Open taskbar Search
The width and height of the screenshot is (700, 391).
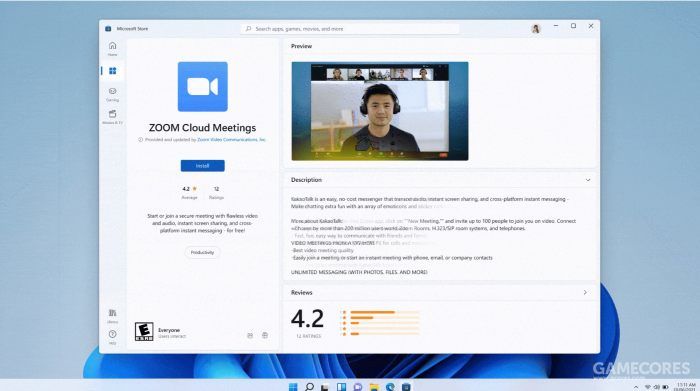click(309, 387)
